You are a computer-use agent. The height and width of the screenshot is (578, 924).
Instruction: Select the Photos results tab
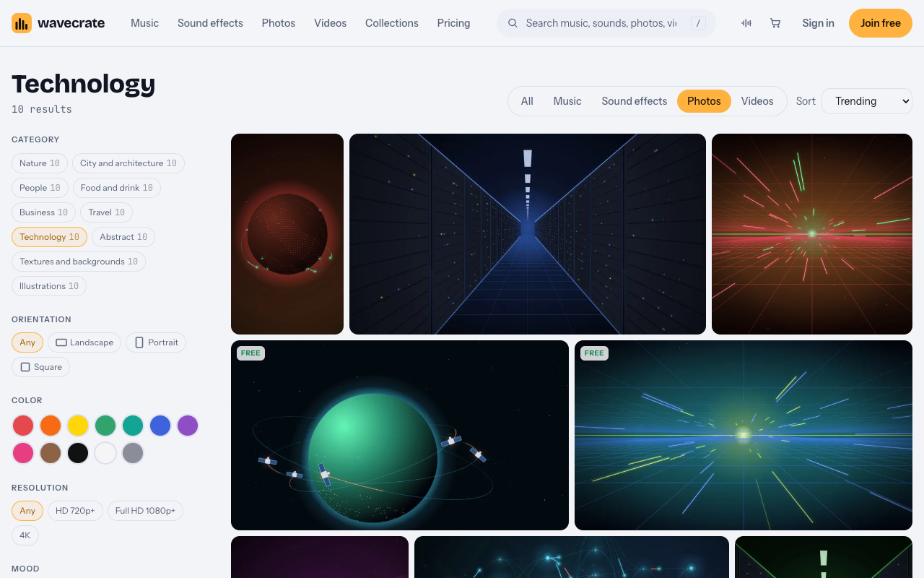tap(704, 101)
